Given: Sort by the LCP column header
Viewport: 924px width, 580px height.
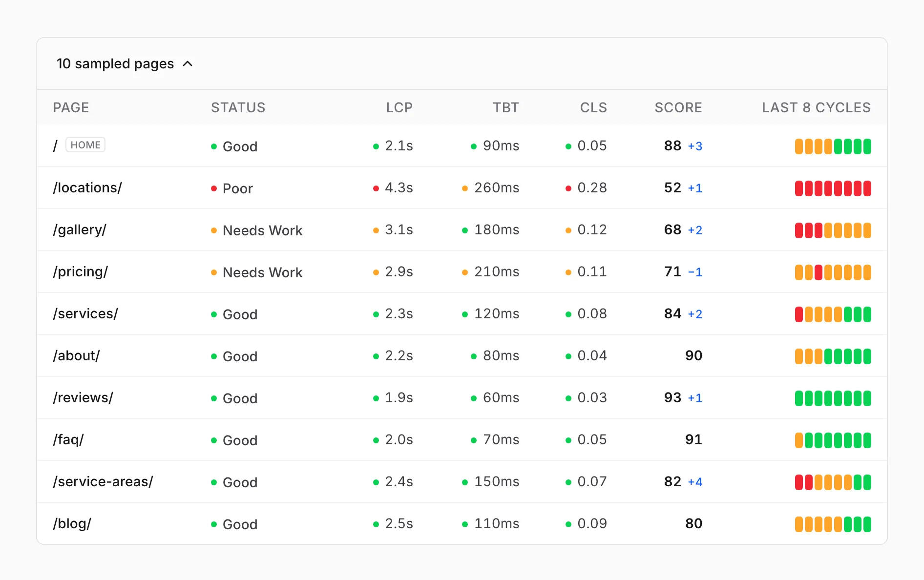Looking at the screenshot, I should [399, 107].
